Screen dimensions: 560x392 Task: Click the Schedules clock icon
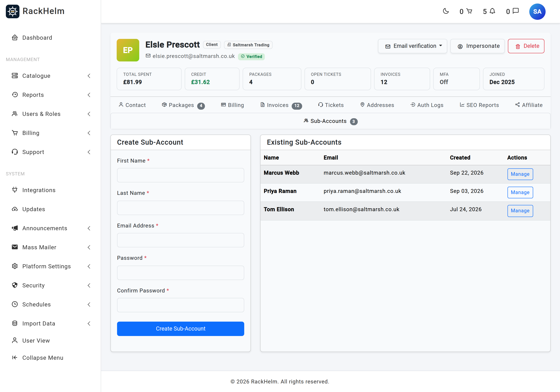click(15, 304)
